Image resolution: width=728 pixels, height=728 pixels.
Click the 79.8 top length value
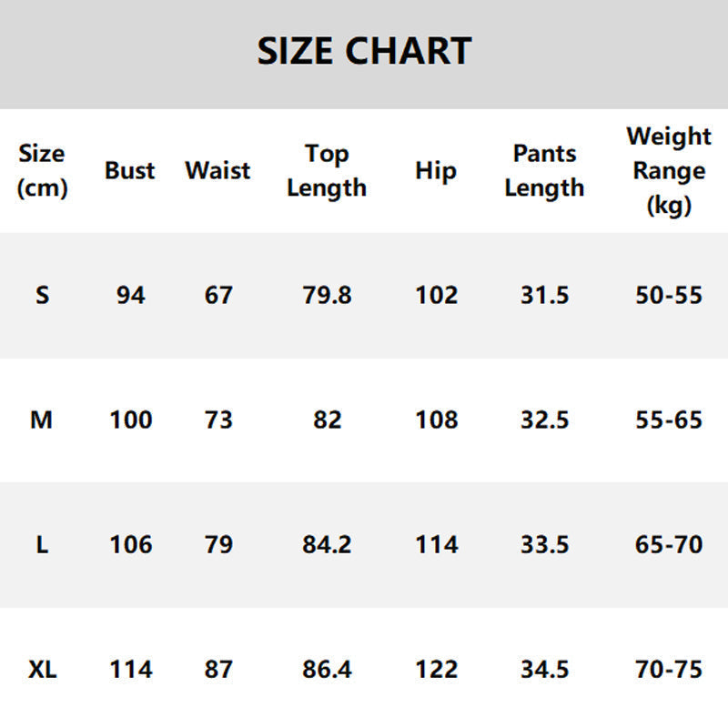pos(326,295)
